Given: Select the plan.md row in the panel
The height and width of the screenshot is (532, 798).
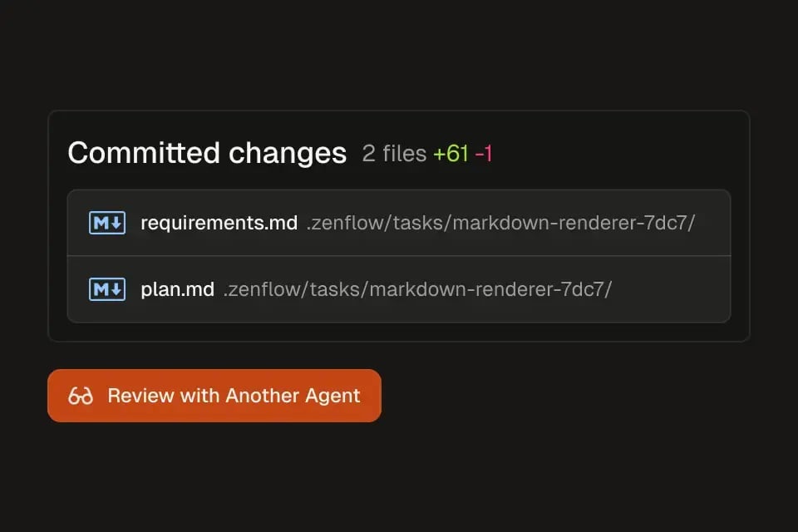Looking at the screenshot, I should point(399,288).
